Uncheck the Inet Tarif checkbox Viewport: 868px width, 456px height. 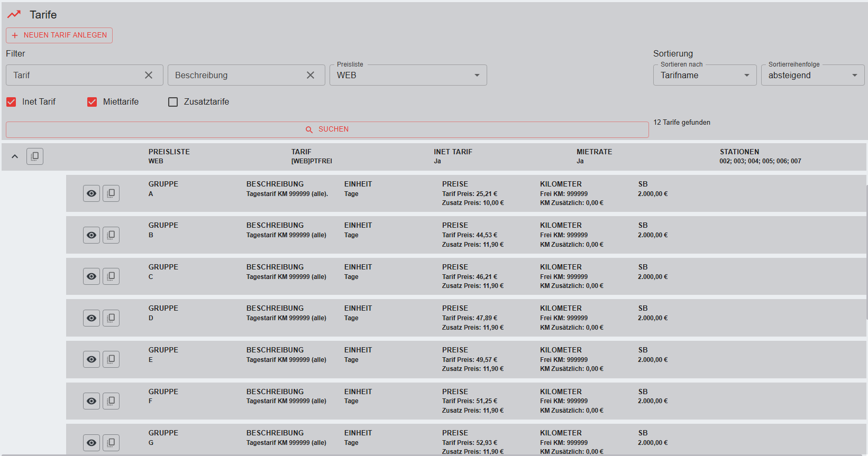click(11, 102)
